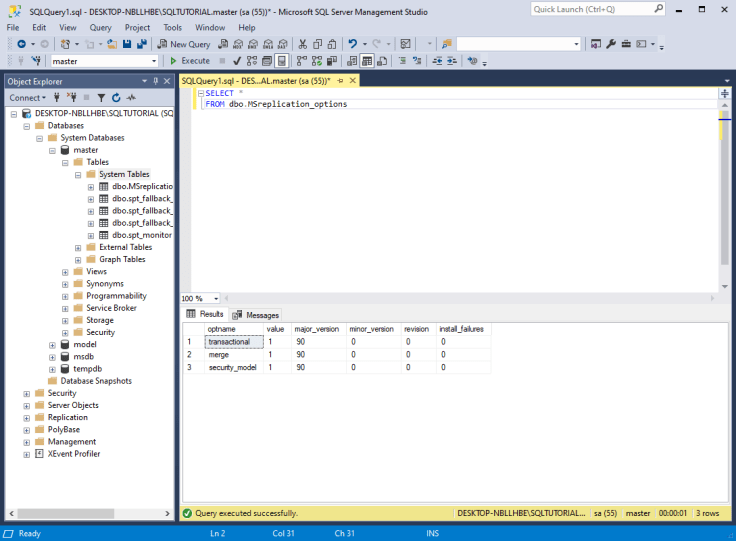Expand the msdb database node

[53, 356]
